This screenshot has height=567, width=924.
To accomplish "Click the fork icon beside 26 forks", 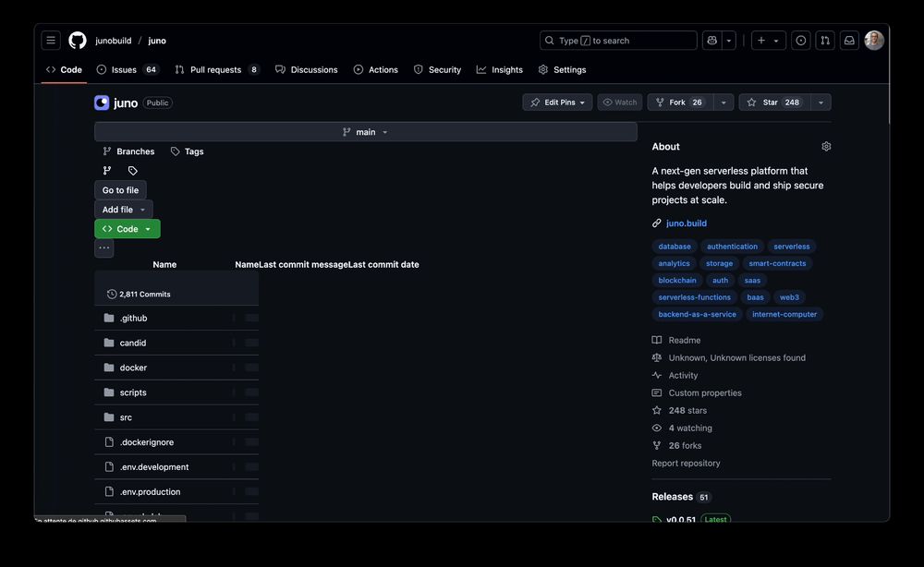I will tap(656, 446).
